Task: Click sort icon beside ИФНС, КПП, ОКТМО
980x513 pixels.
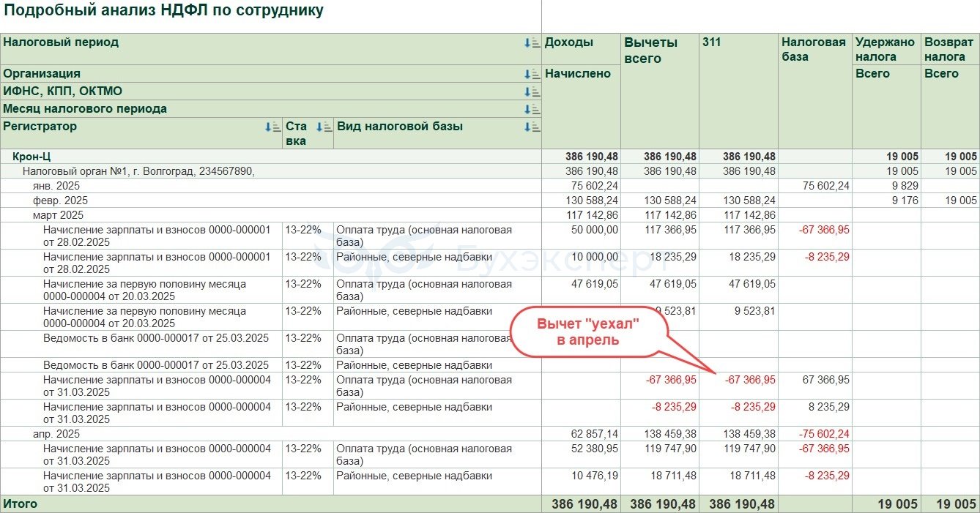Action: pyautogui.click(x=532, y=91)
